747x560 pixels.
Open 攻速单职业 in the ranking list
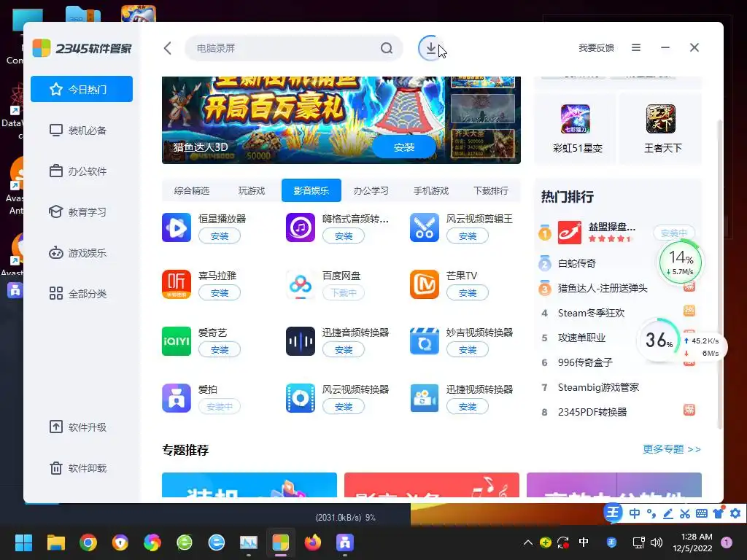point(581,338)
